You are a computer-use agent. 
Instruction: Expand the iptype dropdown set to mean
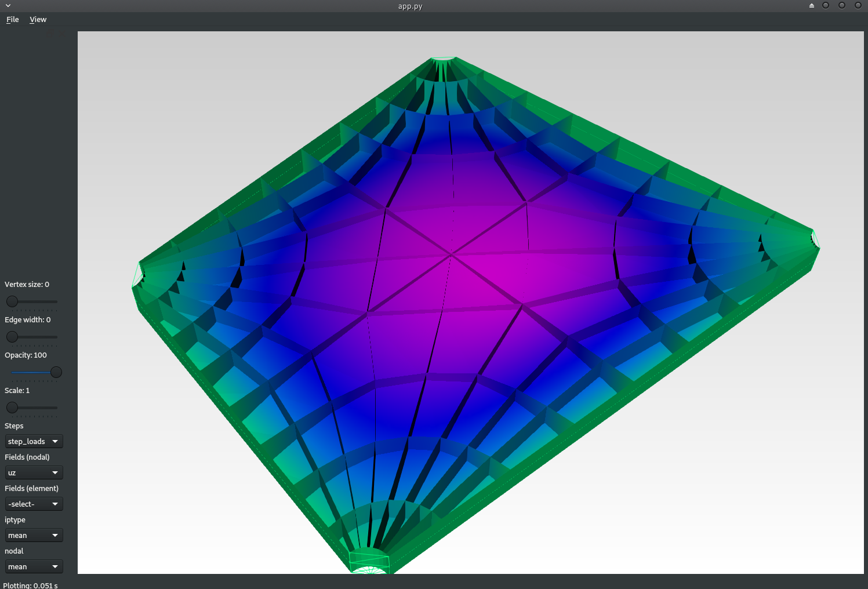(x=34, y=536)
